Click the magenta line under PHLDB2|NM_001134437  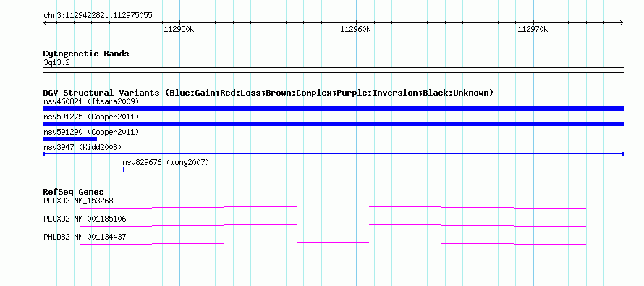click(x=333, y=243)
